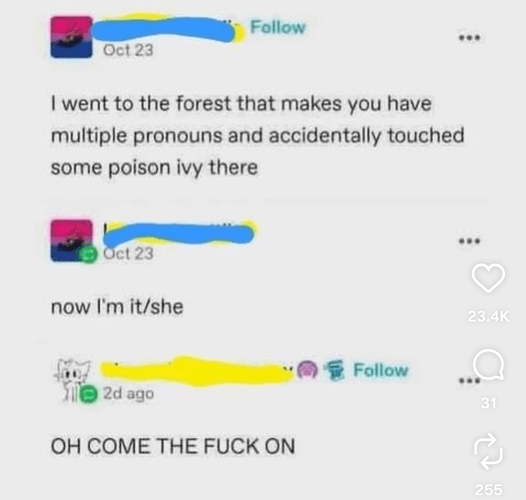Screen dimensions: 526x500
Task: Open the 23.4K likes count
Action: tap(488, 316)
